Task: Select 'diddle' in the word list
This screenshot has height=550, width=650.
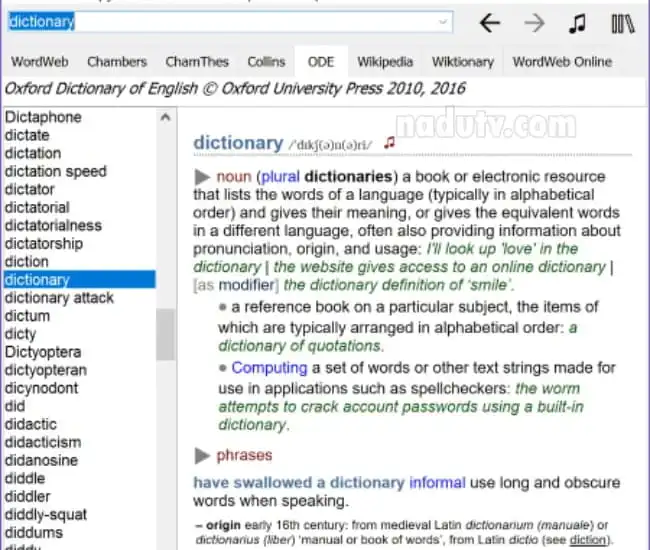Action: click(x=25, y=479)
